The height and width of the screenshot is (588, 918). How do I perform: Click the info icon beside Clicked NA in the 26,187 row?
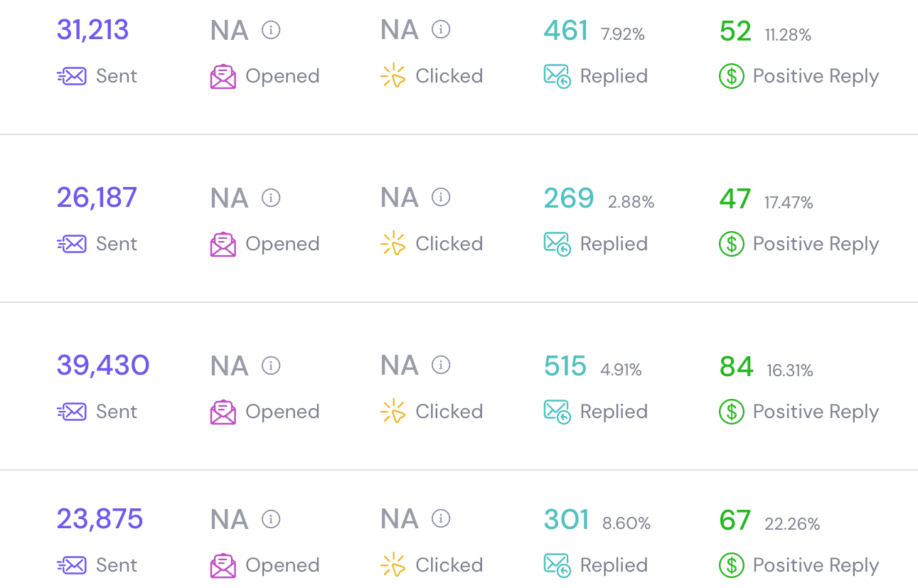click(441, 198)
